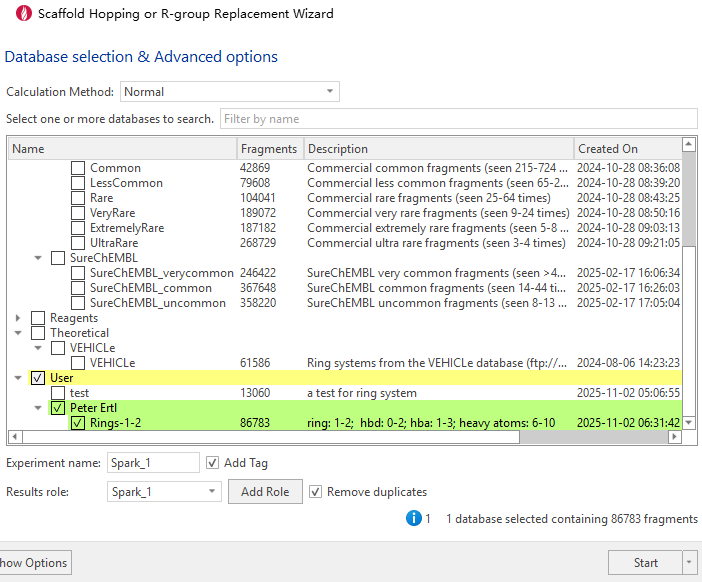Click the blue info icon near fragment count
The height and width of the screenshot is (582, 702).
(413, 518)
